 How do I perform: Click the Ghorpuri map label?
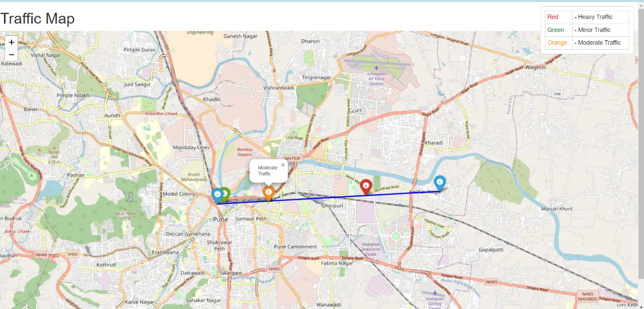pyautogui.click(x=332, y=205)
